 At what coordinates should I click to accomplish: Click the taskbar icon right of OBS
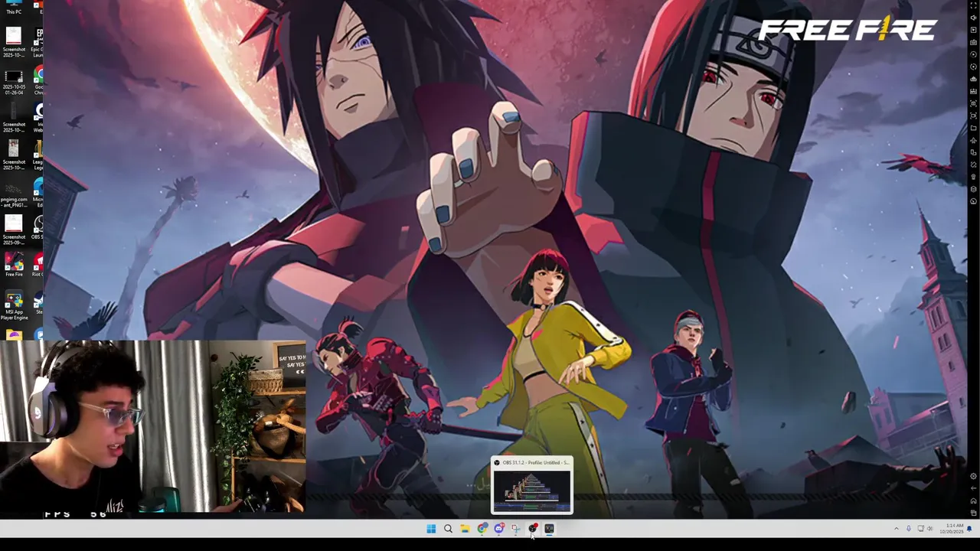pos(549,528)
